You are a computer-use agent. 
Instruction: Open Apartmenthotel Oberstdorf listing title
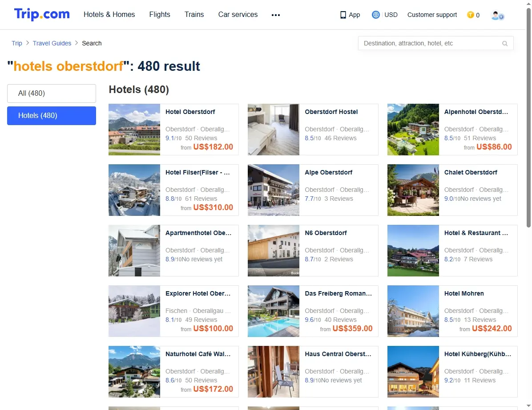198,233
